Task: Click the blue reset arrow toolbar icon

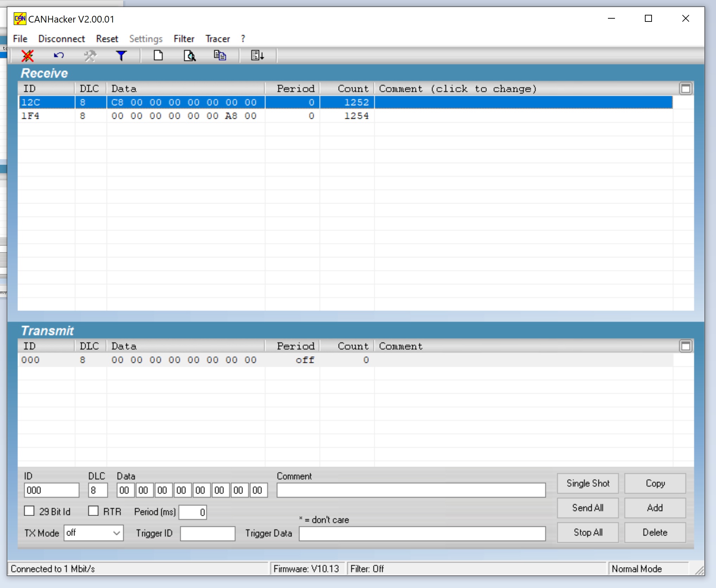Action: 59,56
